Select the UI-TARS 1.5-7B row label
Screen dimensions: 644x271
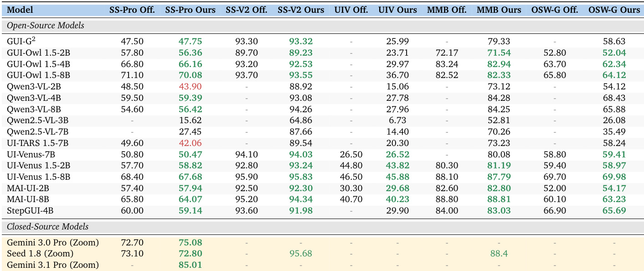click(37, 143)
